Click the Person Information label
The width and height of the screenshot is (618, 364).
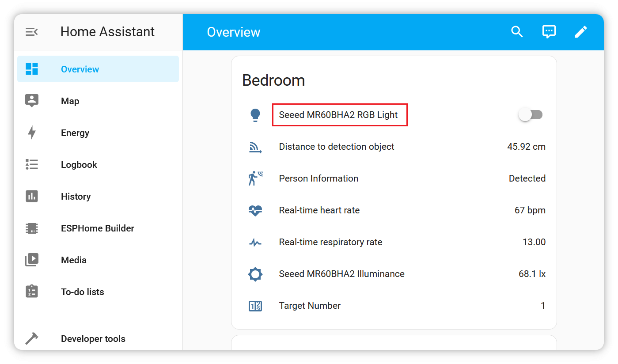pos(318,178)
